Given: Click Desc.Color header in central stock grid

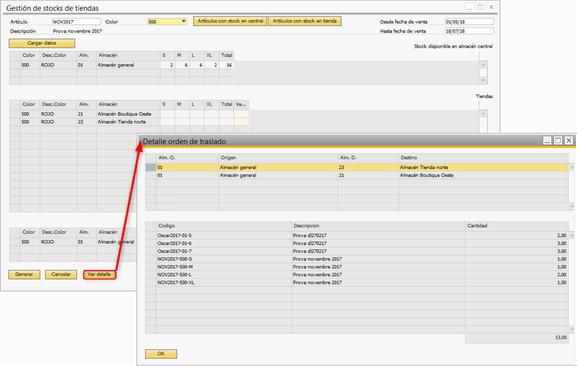Looking at the screenshot, I should [58, 55].
